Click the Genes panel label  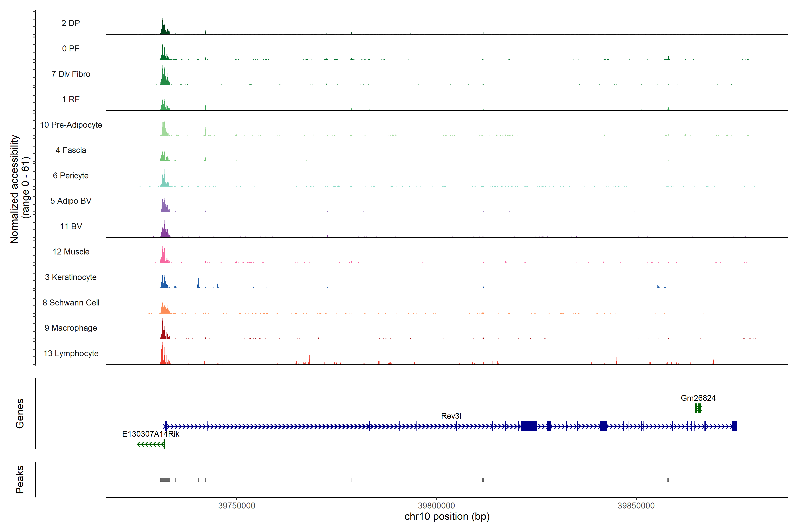20,413
